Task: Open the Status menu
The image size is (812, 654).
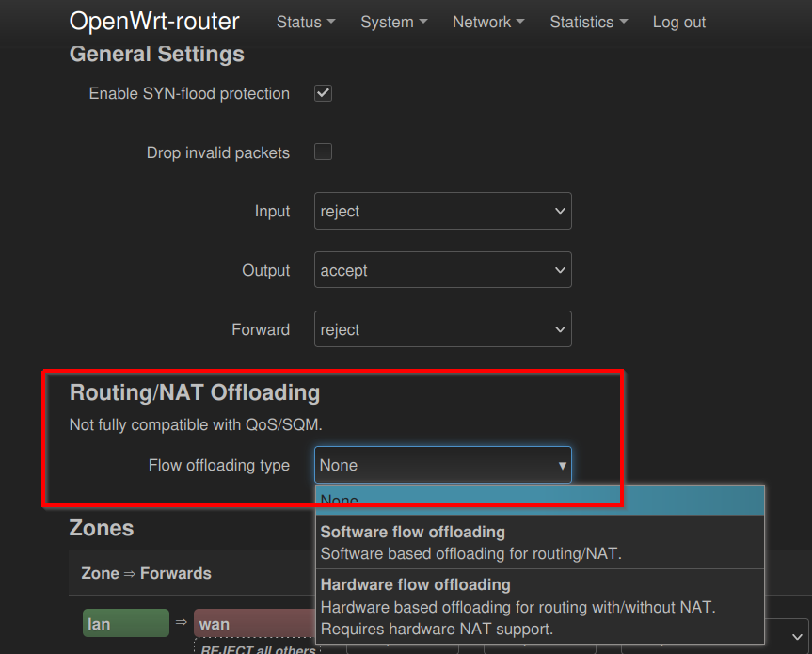Action: [x=305, y=22]
